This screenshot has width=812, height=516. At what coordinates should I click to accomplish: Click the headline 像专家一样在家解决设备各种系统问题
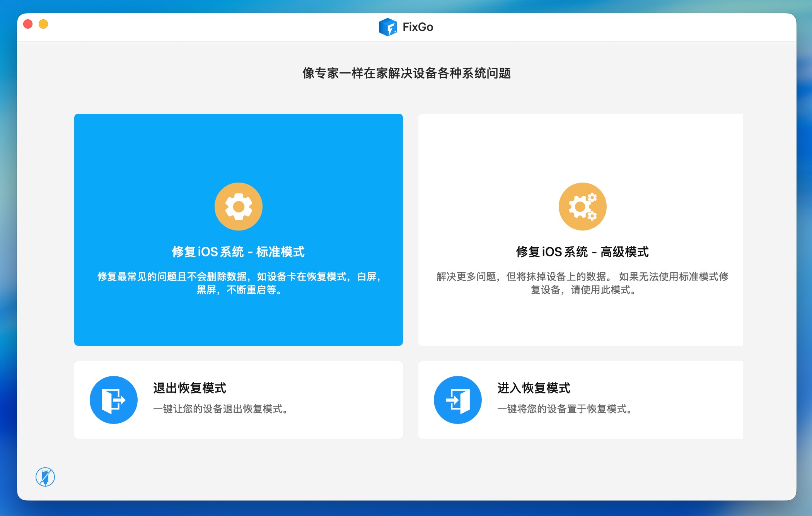406,73
